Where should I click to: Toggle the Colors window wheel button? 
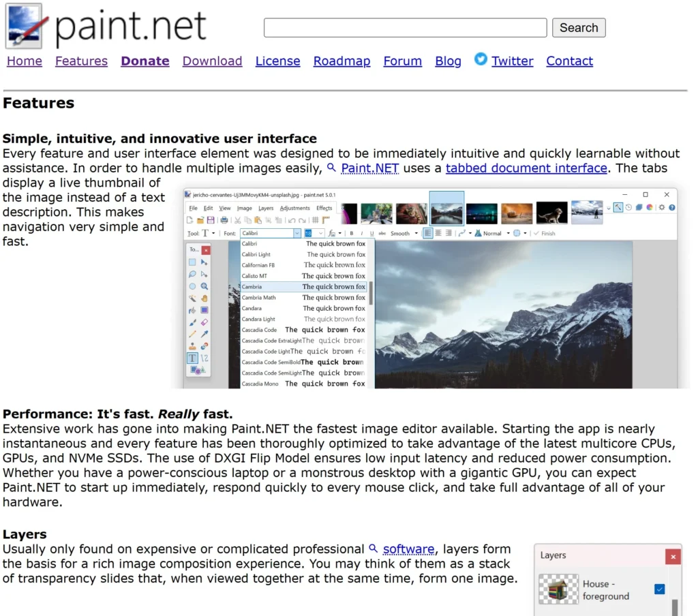(x=650, y=207)
